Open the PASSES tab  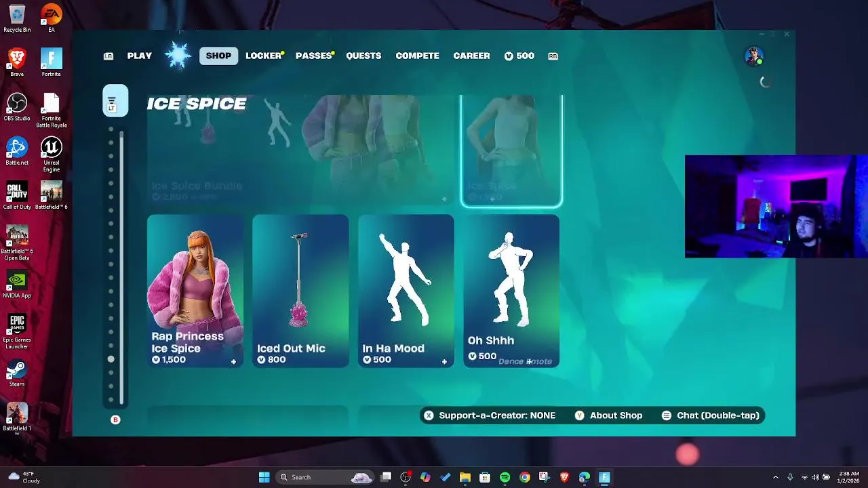click(314, 56)
